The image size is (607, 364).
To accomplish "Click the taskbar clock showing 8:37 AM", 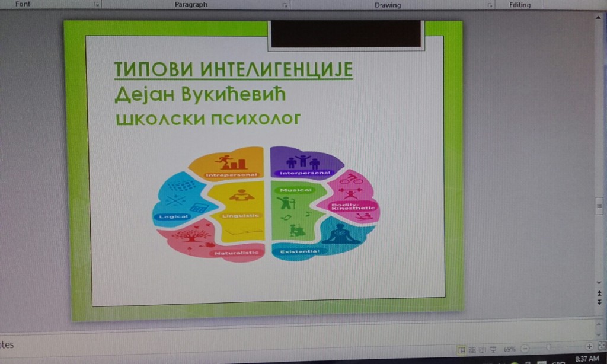I will 587,359.
